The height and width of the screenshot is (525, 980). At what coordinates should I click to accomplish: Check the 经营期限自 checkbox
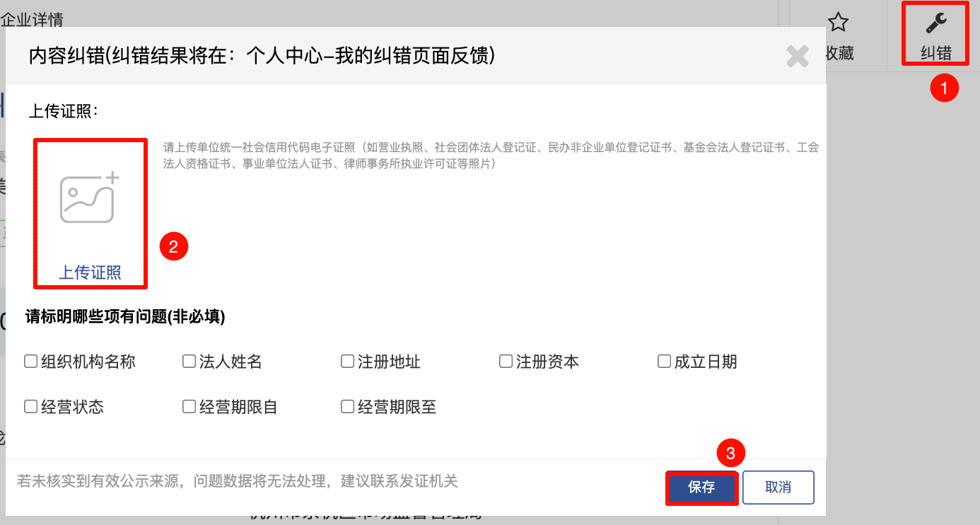pyautogui.click(x=189, y=407)
